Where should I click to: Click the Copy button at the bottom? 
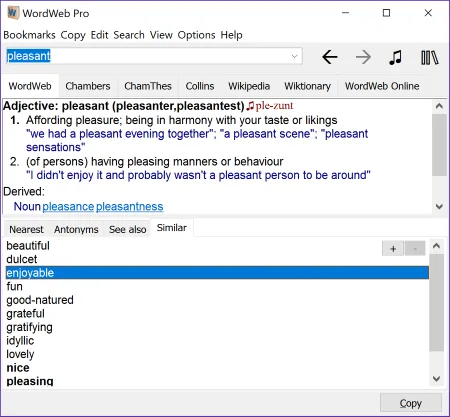pos(411,403)
